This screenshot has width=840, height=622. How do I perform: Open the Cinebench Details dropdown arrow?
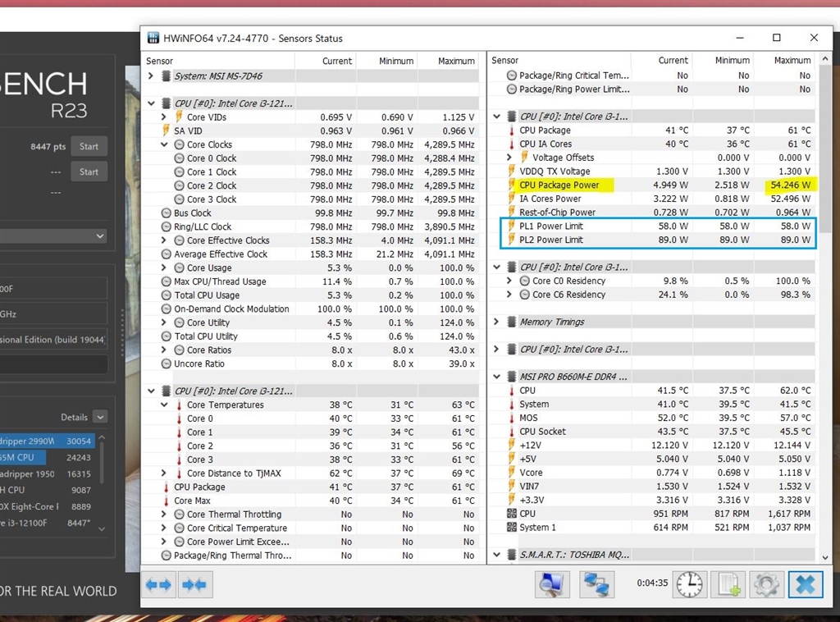click(100, 417)
